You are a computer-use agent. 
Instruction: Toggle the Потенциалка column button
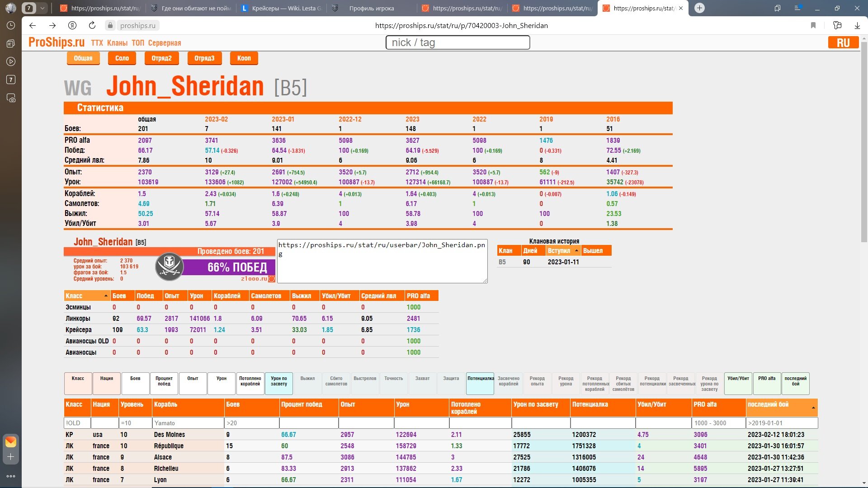(x=480, y=384)
